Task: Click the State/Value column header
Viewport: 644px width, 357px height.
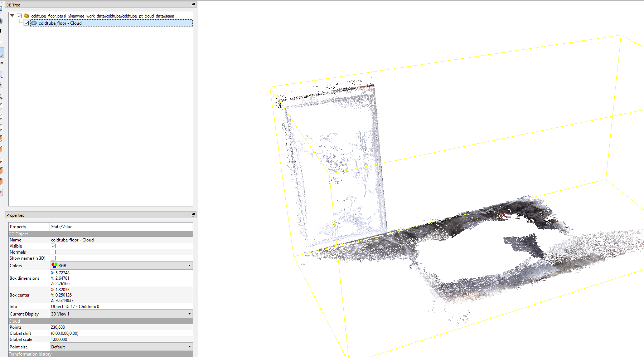Action: click(x=62, y=227)
